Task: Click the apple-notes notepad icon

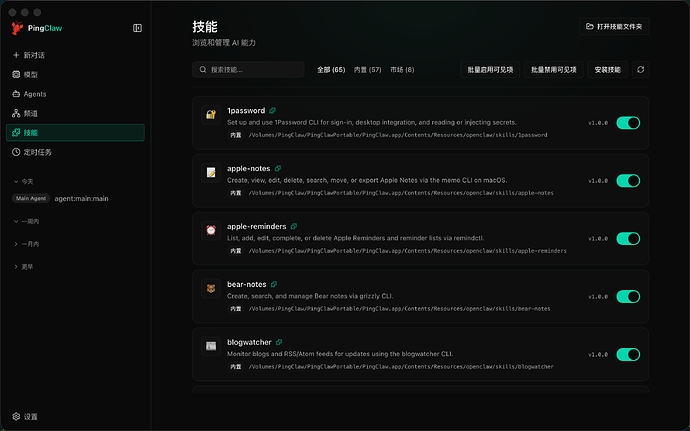Action: pyautogui.click(x=211, y=173)
